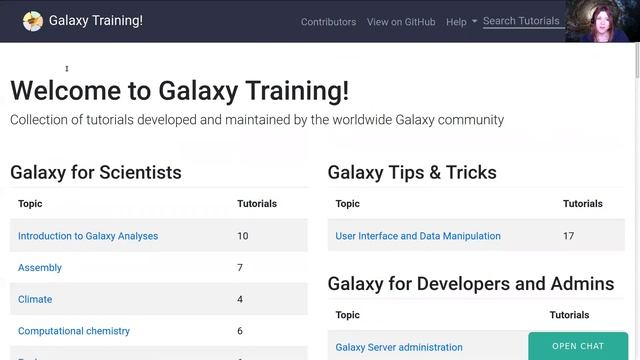Click the page vertical scrollbar
Image resolution: width=640 pixels, height=360 pixels.
(x=637, y=59)
